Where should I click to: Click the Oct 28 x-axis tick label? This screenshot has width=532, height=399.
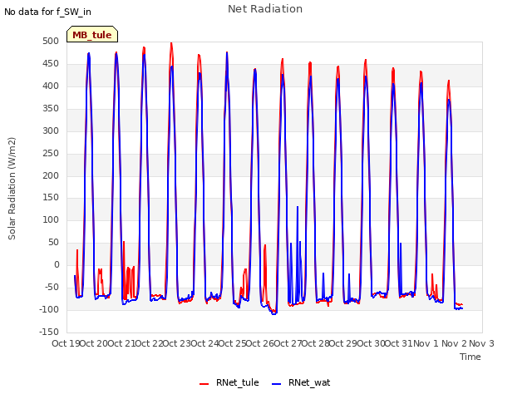pos(316,343)
